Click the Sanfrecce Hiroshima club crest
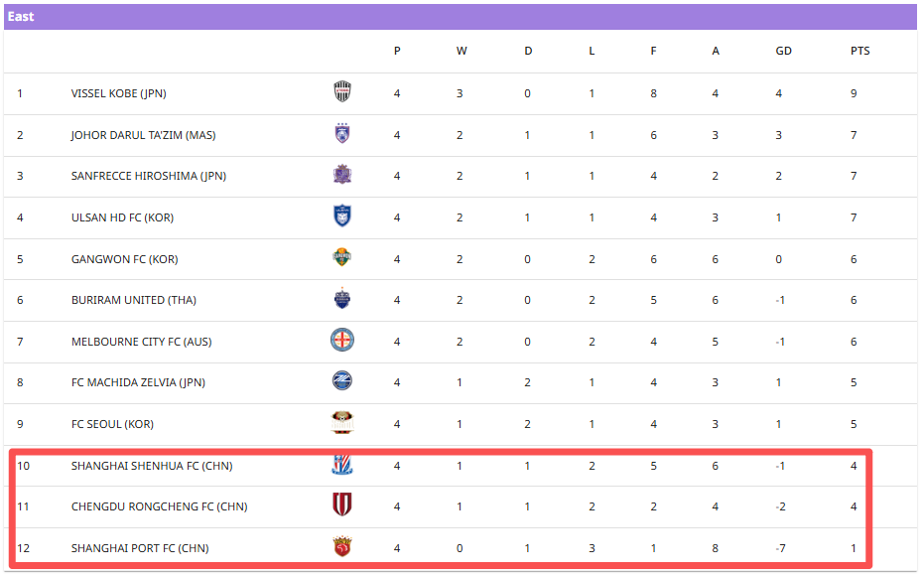 tap(341, 176)
